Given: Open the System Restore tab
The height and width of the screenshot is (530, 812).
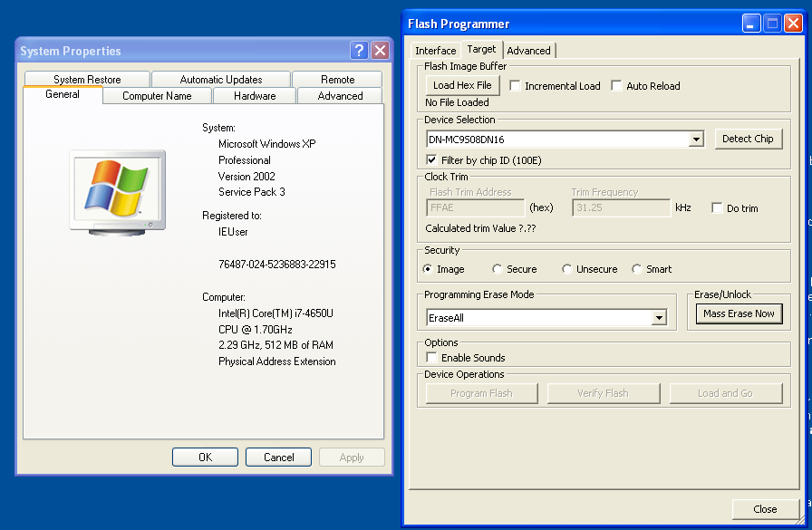Looking at the screenshot, I should (87, 79).
